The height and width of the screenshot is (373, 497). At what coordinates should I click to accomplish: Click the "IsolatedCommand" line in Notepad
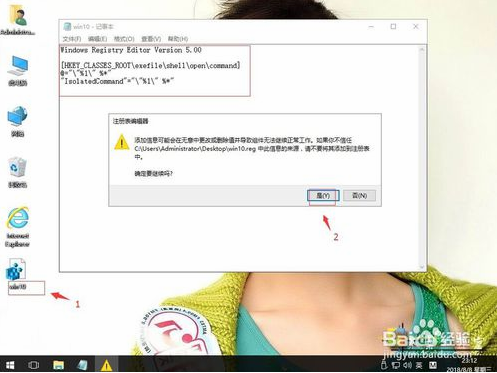118,81
